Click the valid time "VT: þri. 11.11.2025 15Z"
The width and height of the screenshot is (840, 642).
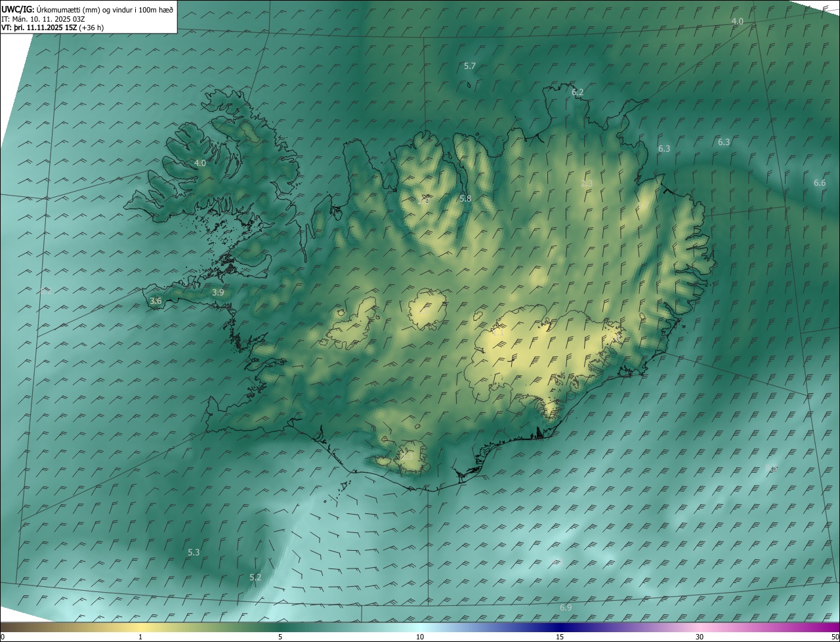pyautogui.click(x=39, y=28)
